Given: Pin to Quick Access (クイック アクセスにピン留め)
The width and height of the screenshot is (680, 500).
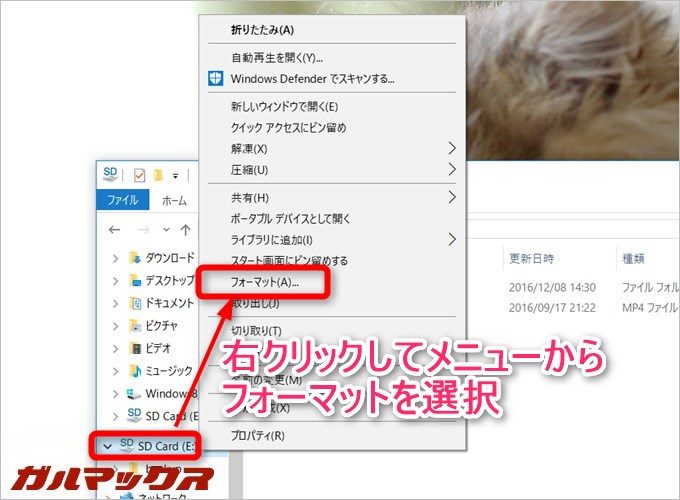Looking at the screenshot, I should coord(288,127).
